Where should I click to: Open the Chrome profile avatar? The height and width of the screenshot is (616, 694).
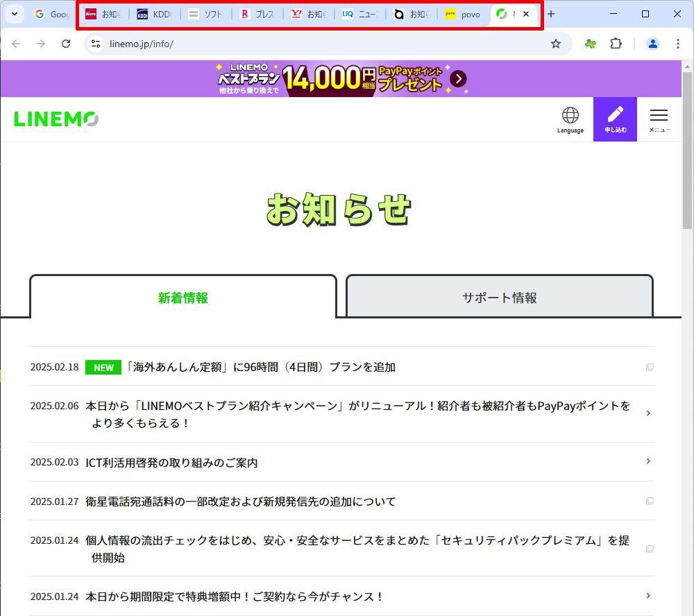pyautogui.click(x=652, y=44)
